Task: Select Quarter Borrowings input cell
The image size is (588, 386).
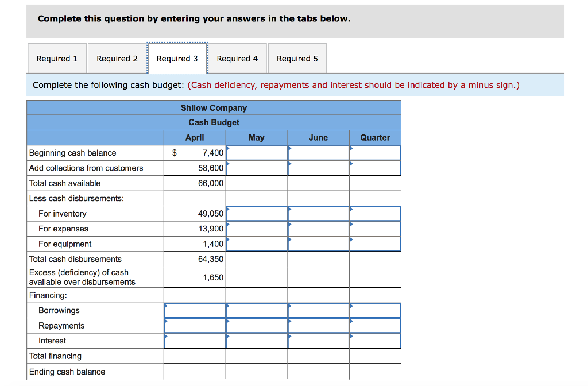Action: tap(375, 311)
